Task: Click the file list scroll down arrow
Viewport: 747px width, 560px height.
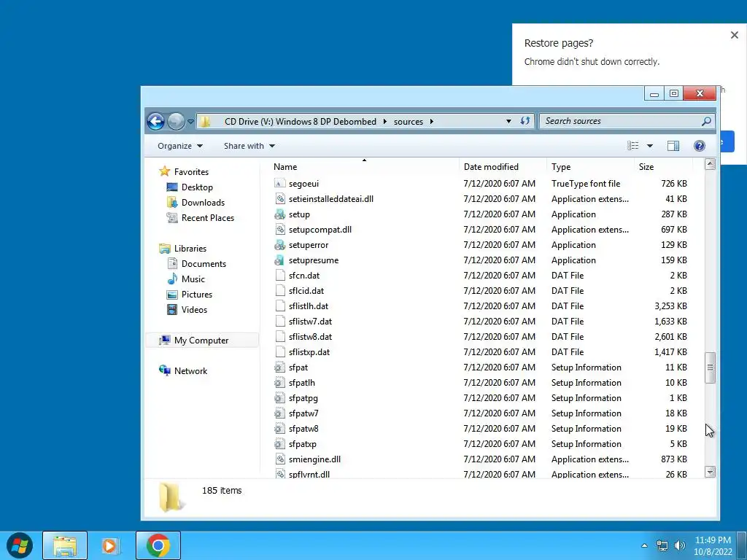Action: (x=710, y=472)
